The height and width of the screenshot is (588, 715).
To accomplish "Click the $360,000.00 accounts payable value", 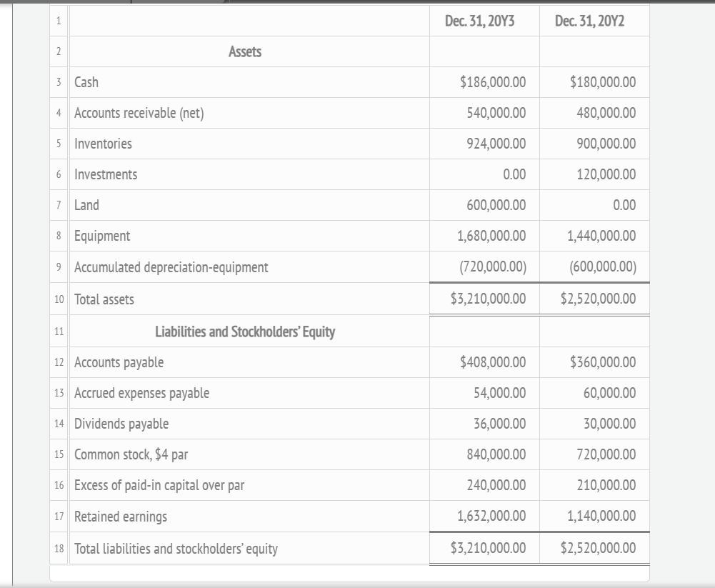I will point(603,362).
